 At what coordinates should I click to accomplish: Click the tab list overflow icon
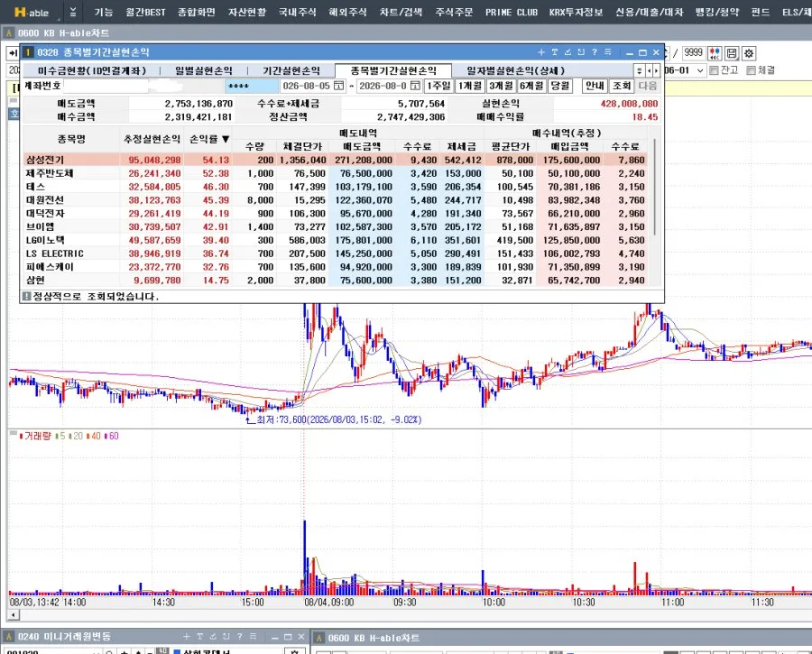pos(640,70)
